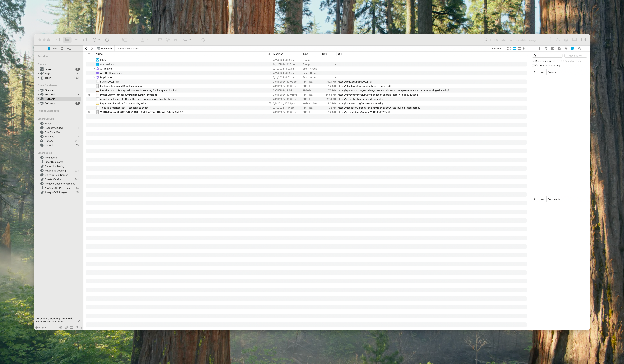The width and height of the screenshot is (624, 364).
Task: Select the flag icon in the main toolbar
Action: 160,40
